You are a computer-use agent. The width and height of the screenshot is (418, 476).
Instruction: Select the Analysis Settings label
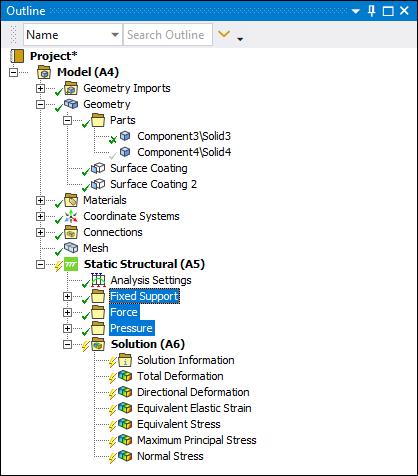[151, 280]
